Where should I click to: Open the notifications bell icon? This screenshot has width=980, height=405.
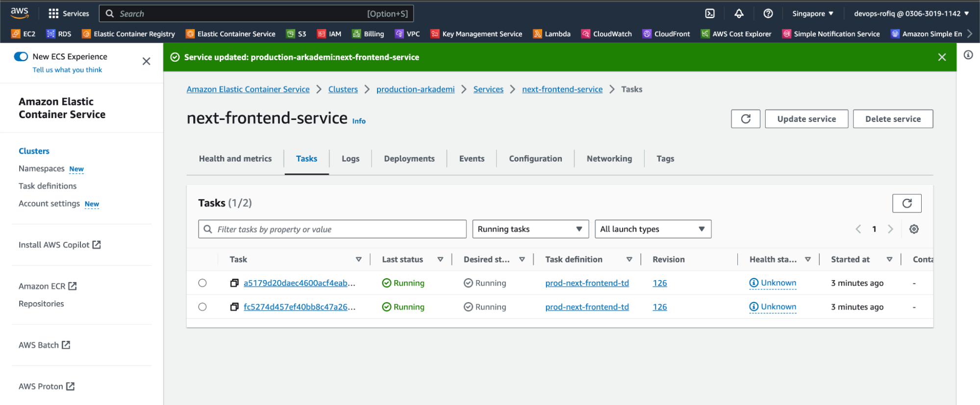(x=739, y=14)
